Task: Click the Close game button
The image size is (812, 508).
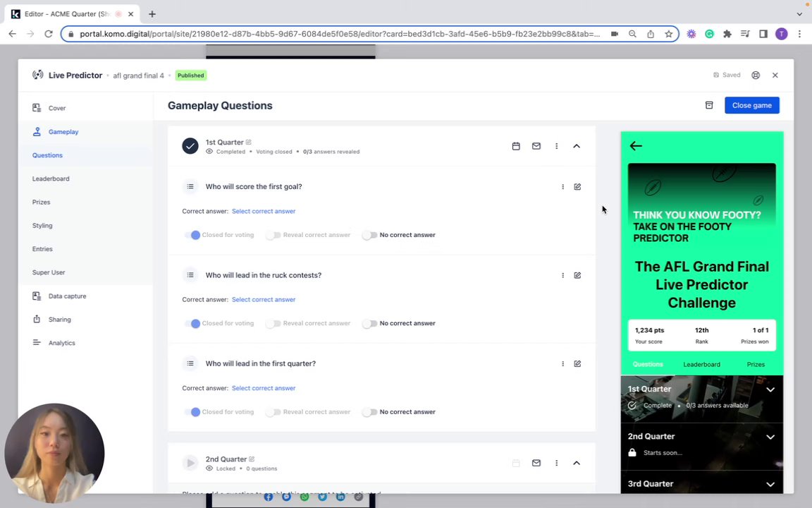Action: (751, 105)
